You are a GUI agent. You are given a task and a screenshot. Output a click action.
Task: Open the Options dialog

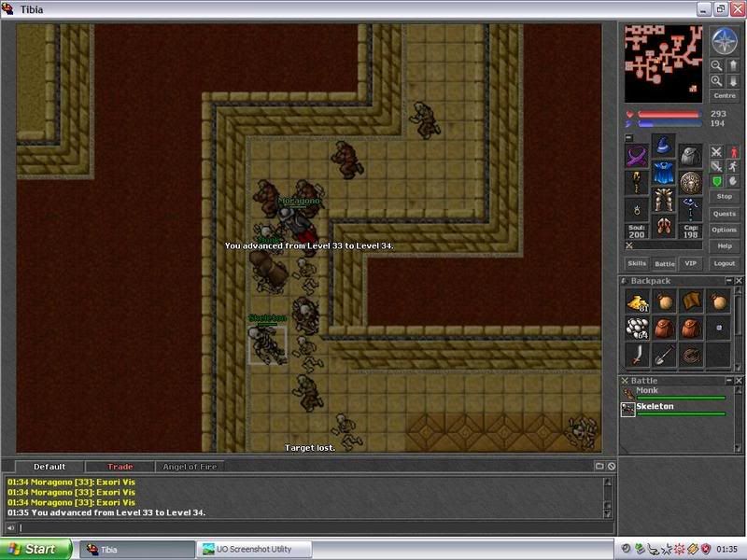(725, 230)
